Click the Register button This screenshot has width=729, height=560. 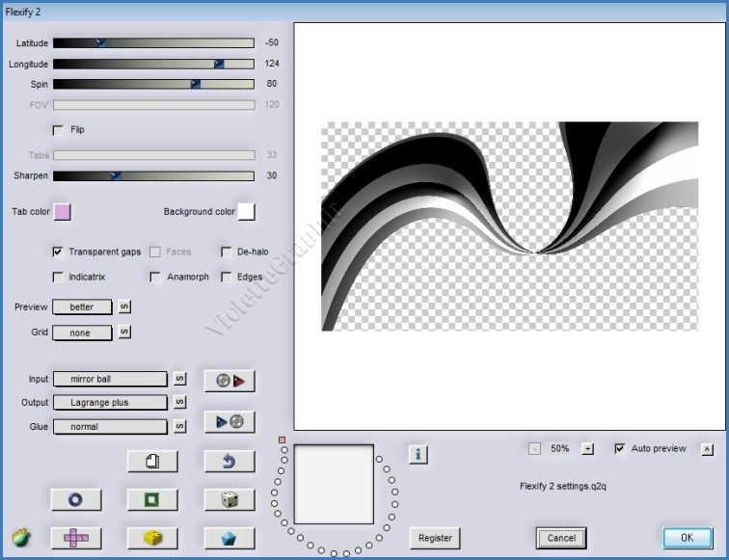(435, 538)
